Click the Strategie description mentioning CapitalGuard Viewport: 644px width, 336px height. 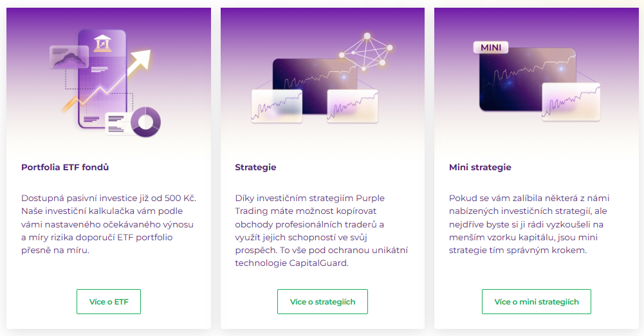322,230
